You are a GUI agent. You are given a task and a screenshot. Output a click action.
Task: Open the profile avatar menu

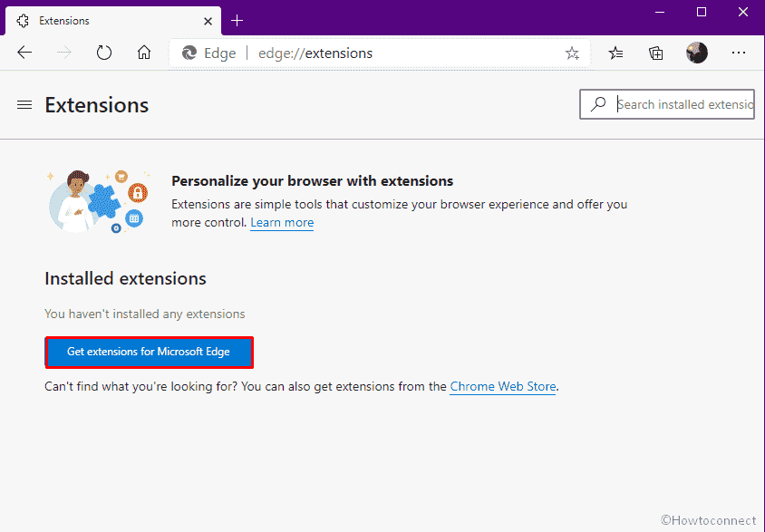tap(697, 53)
